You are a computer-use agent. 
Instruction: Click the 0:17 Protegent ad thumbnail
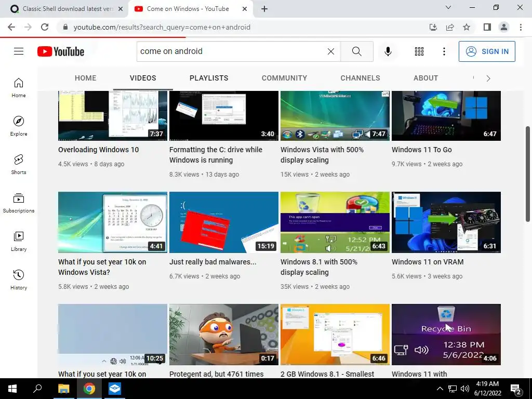click(x=224, y=335)
